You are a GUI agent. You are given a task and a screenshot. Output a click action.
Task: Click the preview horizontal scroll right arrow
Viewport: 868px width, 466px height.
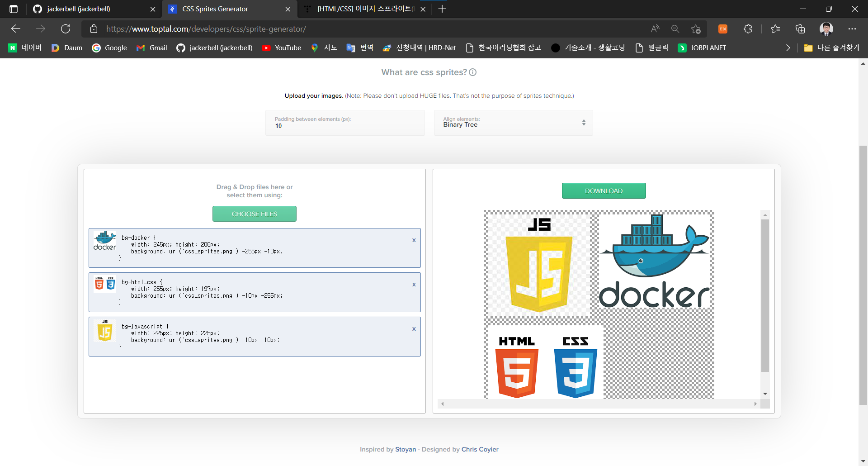755,404
